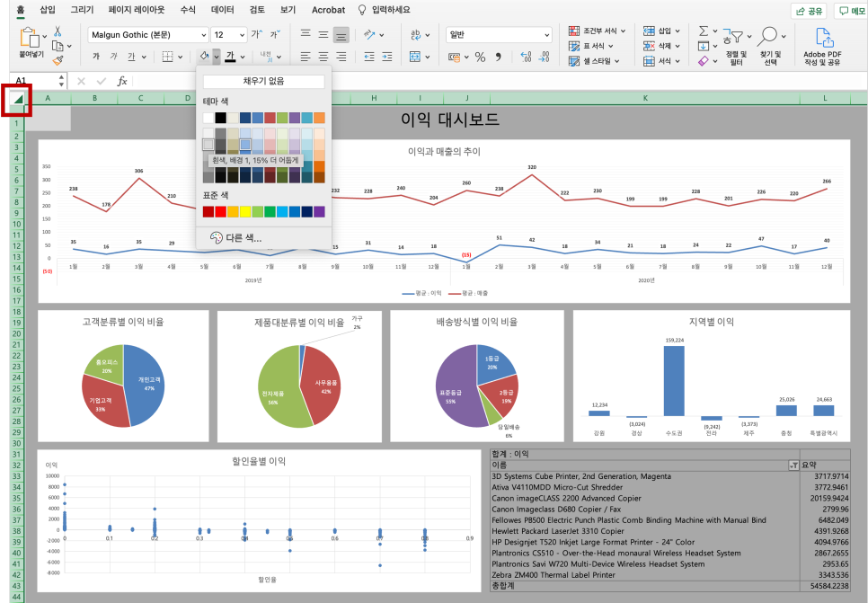Open the 데이터 ribbon tab
Image resolution: width=868 pixels, height=603 pixels.
(223, 9)
